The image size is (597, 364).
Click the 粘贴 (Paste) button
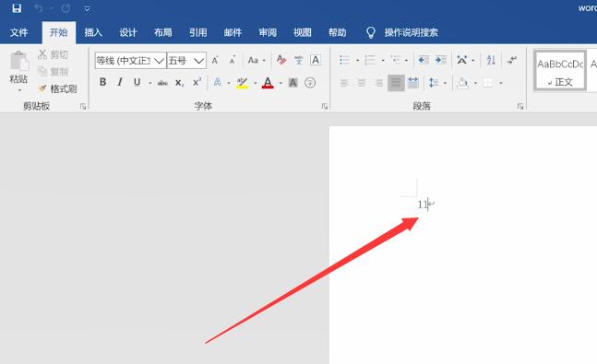tap(18, 72)
